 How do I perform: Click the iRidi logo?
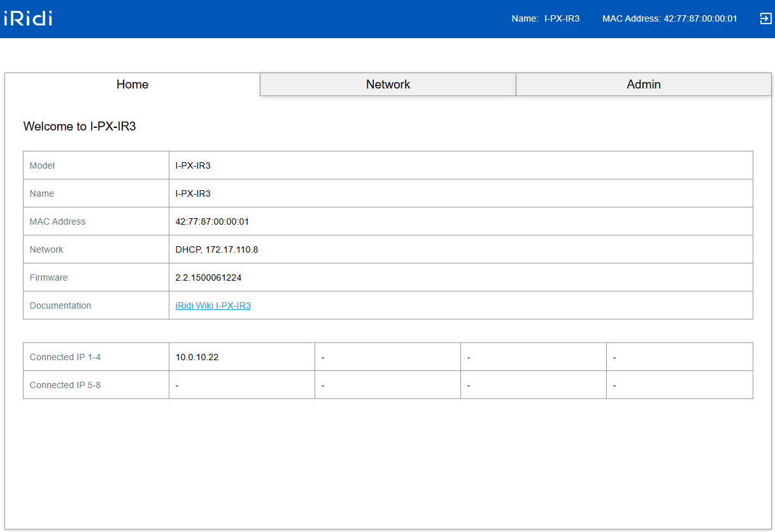click(28, 18)
